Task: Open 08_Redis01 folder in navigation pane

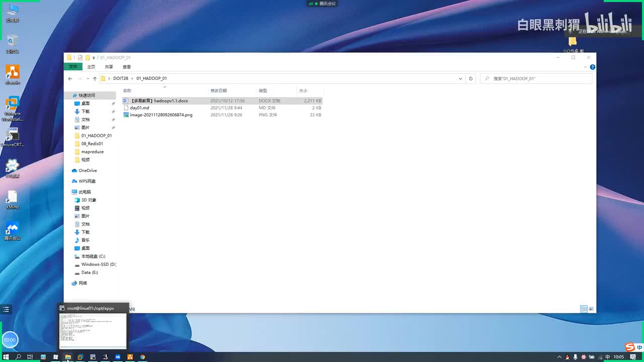Action: (x=92, y=143)
